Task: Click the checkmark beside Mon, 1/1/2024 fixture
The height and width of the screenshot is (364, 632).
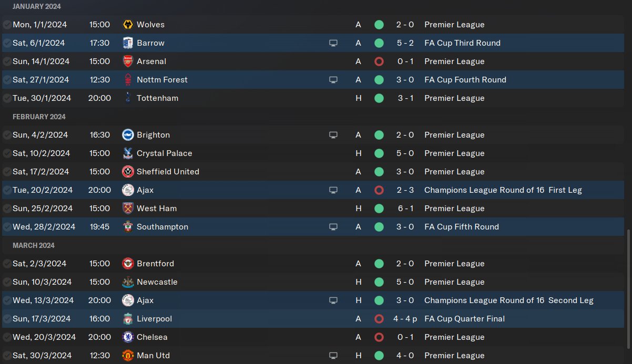Action: 7,25
